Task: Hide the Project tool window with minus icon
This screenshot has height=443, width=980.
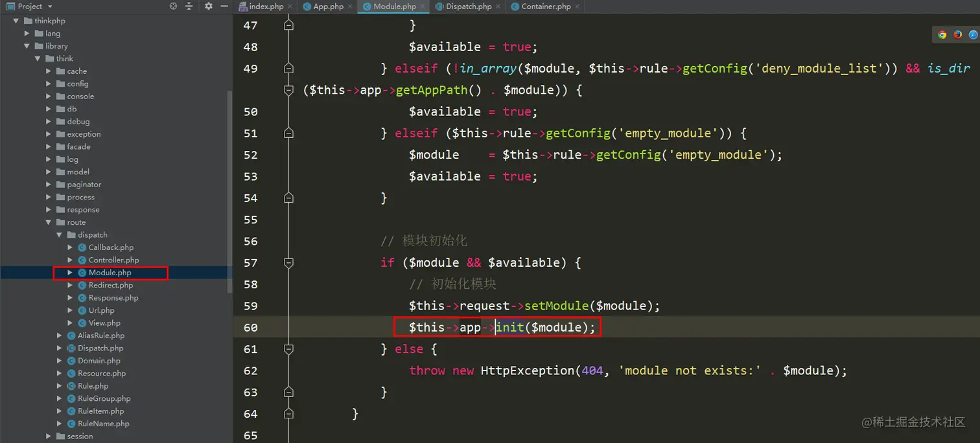Action: 224,6
